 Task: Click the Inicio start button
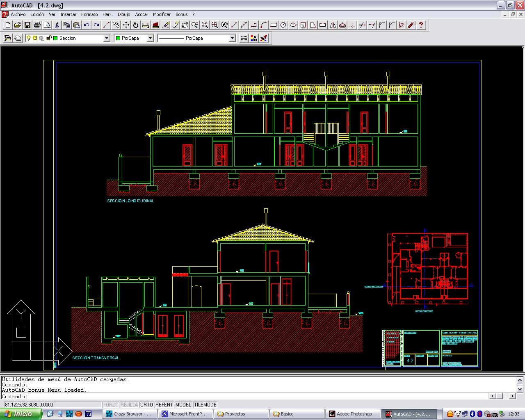coord(21,414)
